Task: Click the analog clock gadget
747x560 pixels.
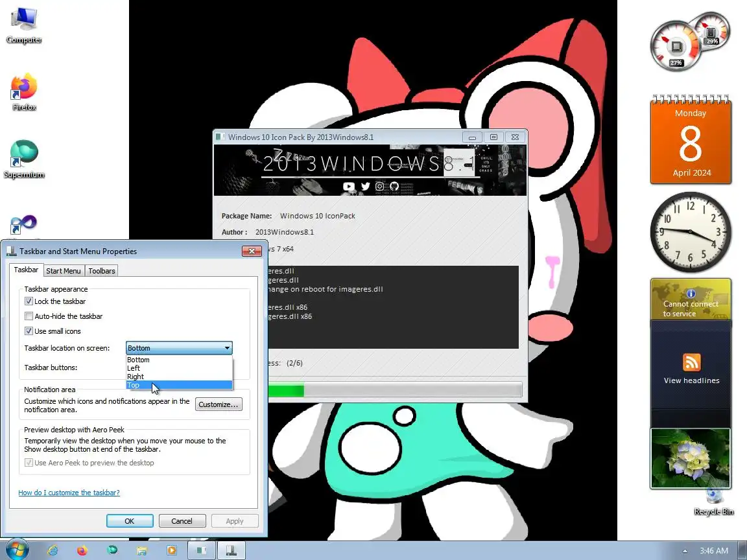Action: 691,232
